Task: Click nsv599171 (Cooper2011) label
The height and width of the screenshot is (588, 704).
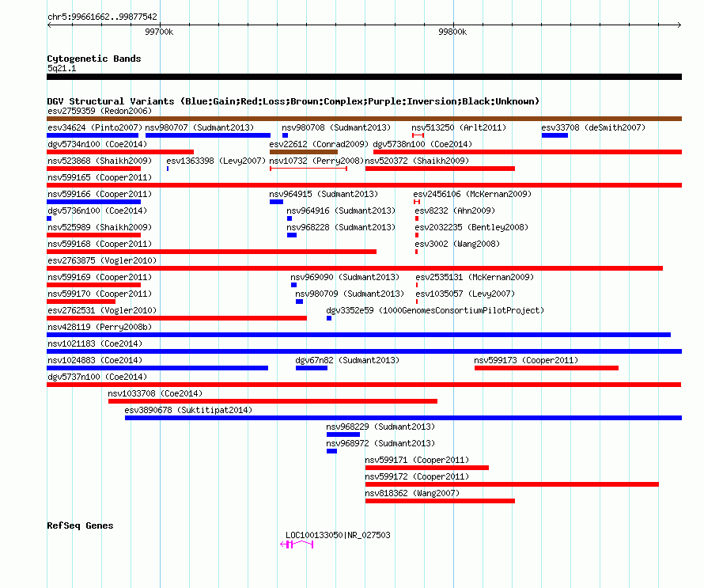Action: click(x=417, y=460)
